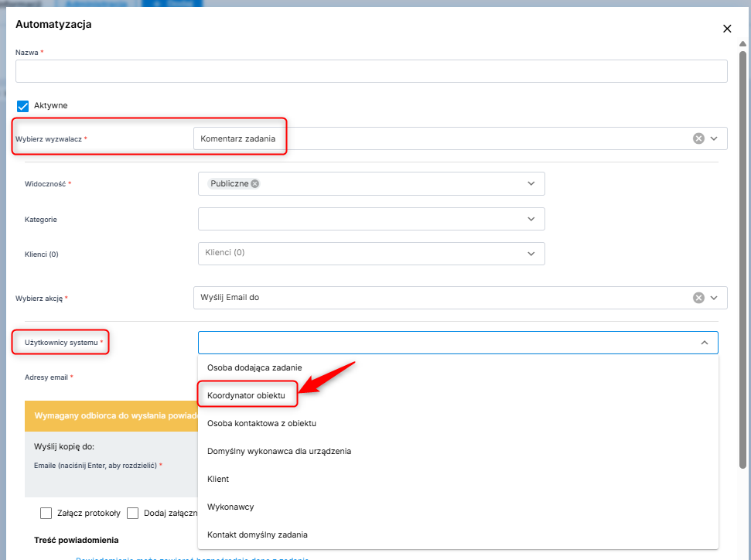Expand the Wybierz wyzwalacz dropdown arrow
Viewport: 751px width, 560px height.
[714, 138]
